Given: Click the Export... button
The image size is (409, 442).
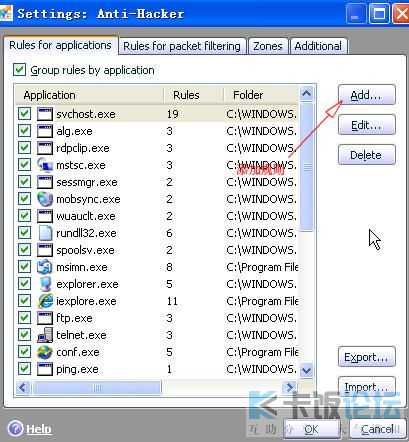Looking at the screenshot, I should (366, 357).
